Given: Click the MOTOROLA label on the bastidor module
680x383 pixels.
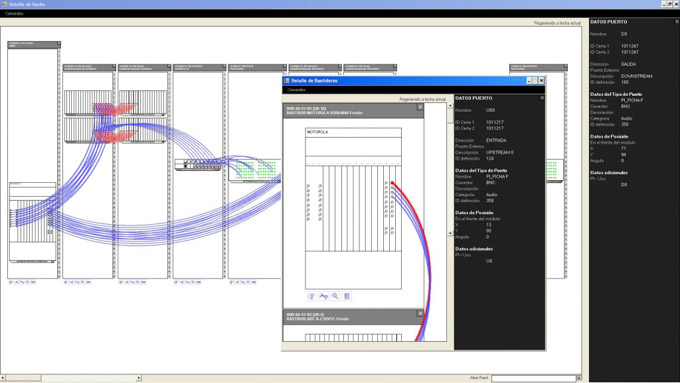Looking at the screenshot, I should point(317,132).
